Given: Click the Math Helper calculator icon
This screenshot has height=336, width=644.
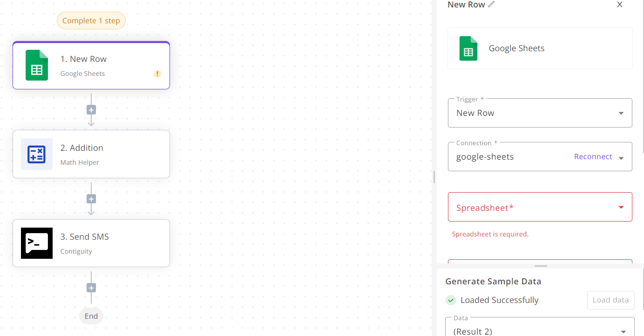Looking at the screenshot, I should click(x=37, y=154).
